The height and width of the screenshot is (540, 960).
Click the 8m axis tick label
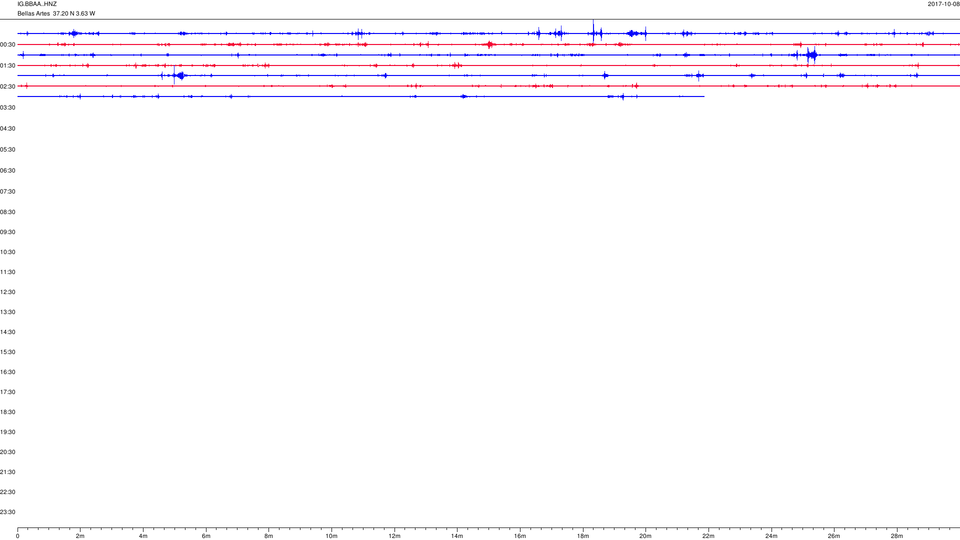(269, 536)
